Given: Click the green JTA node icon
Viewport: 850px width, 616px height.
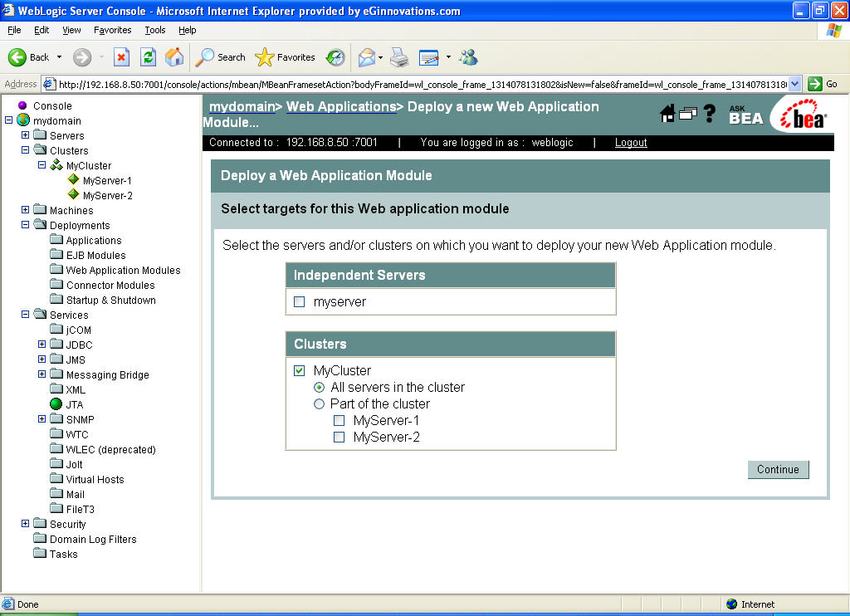Looking at the screenshot, I should tap(56, 404).
